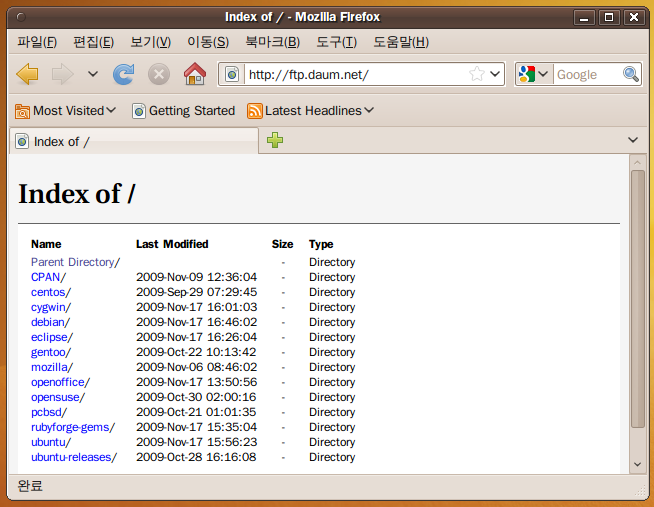Screen dimensions: 654x507
Task: Open the centos directory link
Action: pos(48,292)
